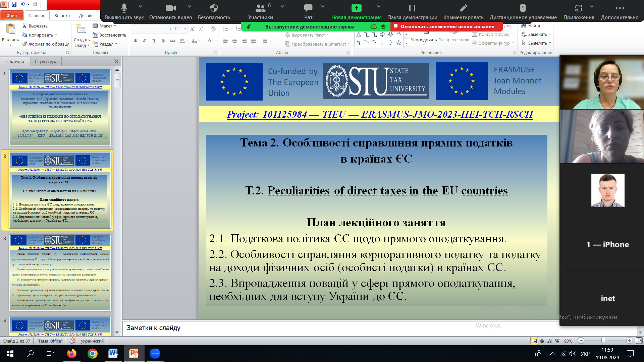Click Создать слайд new slide icon
644x362 pixels.
click(82, 29)
